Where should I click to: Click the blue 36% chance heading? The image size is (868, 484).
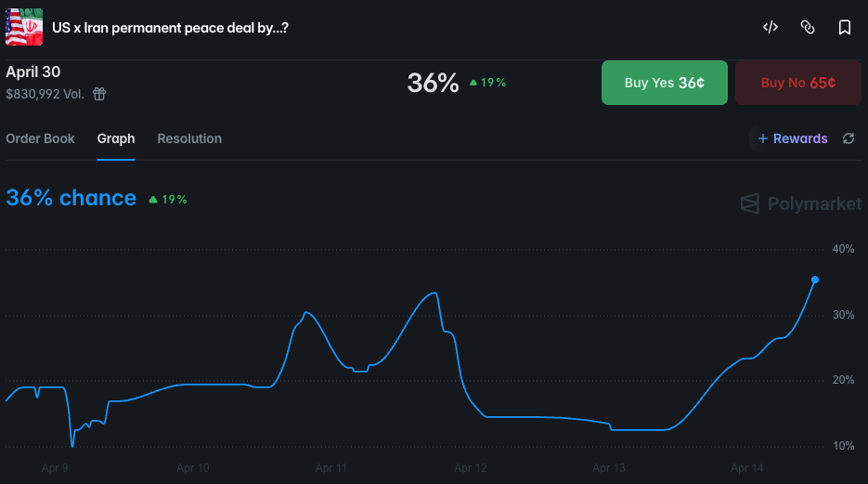click(x=71, y=198)
